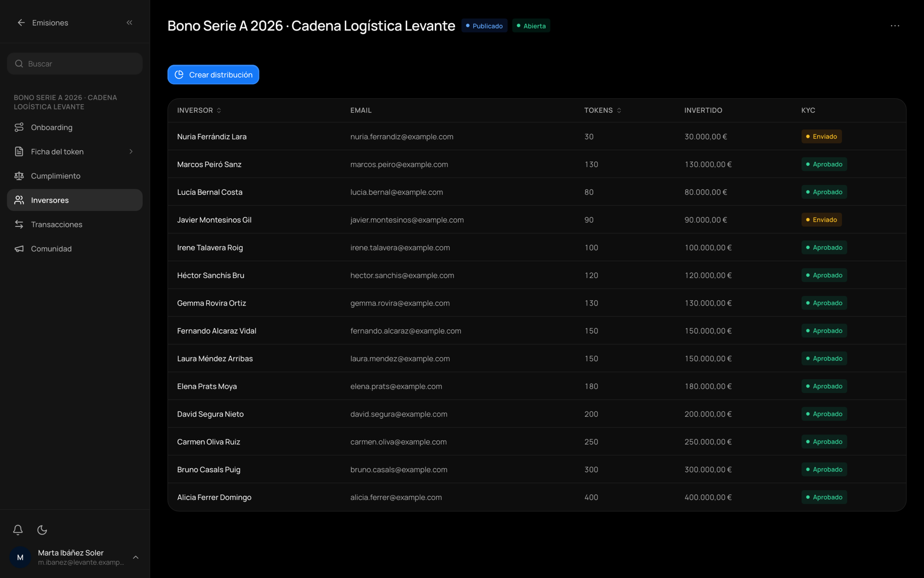Screen dimensions: 924x578
Task: Open investor Laura Méndez Arribas
Action: 215,359
